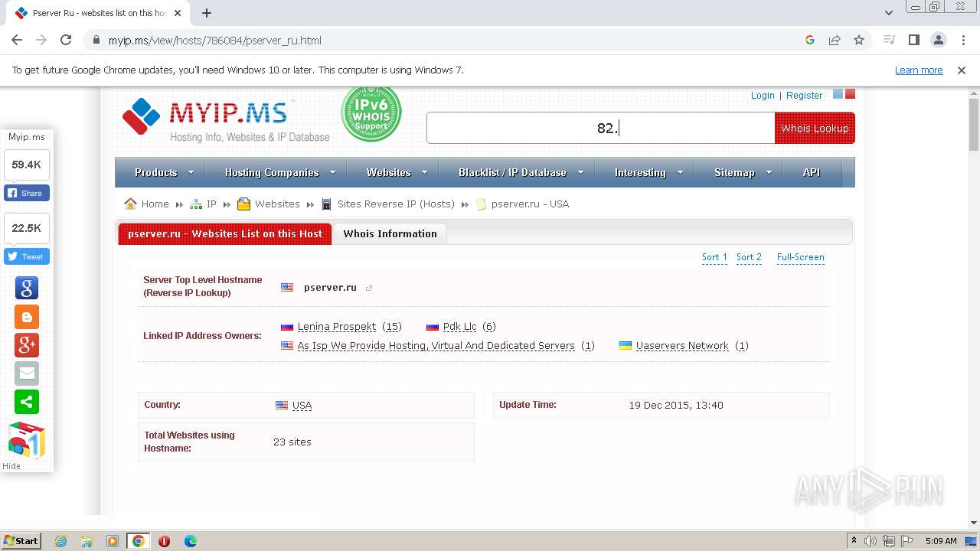Screen dimensions: 980x551
Task: Open the green share icon
Action: (x=27, y=402)
